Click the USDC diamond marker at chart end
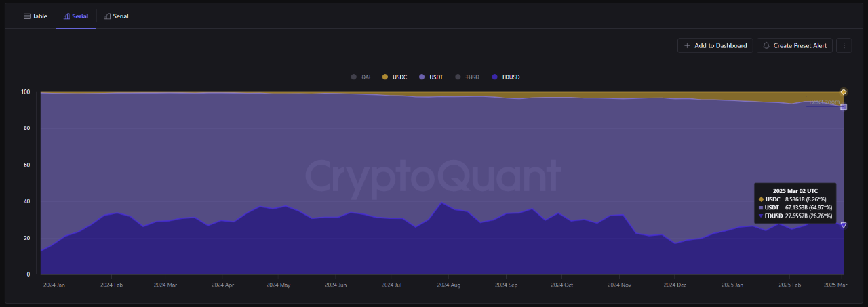 (x=844, y=91)
